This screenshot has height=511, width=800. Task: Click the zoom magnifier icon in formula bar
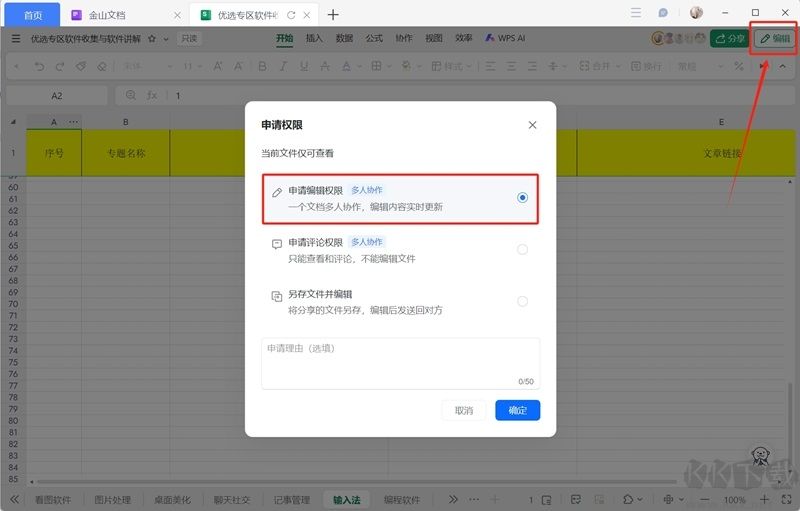click(131, 95)
